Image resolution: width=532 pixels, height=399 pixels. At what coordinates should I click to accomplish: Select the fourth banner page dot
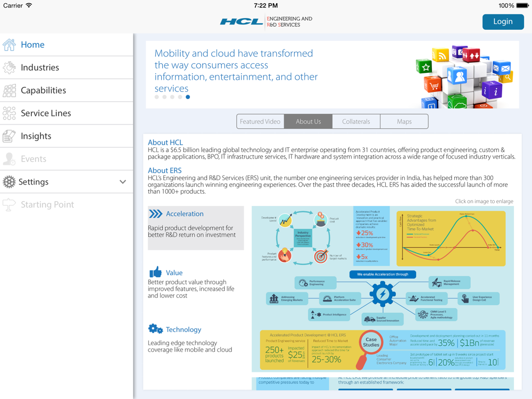(180, 97)
